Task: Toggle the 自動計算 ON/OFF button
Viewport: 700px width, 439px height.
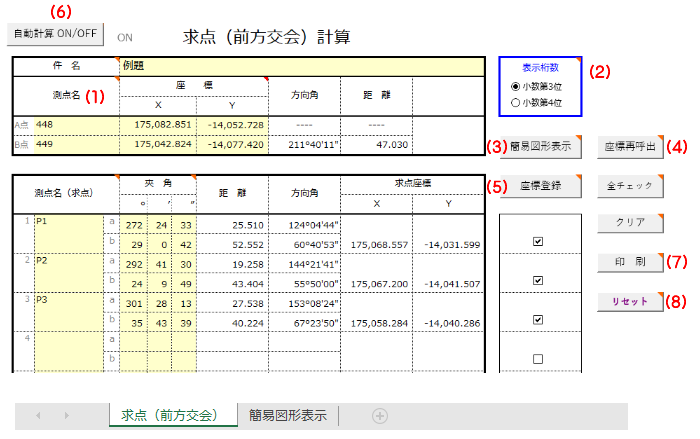Action: [x=55, y=34]
